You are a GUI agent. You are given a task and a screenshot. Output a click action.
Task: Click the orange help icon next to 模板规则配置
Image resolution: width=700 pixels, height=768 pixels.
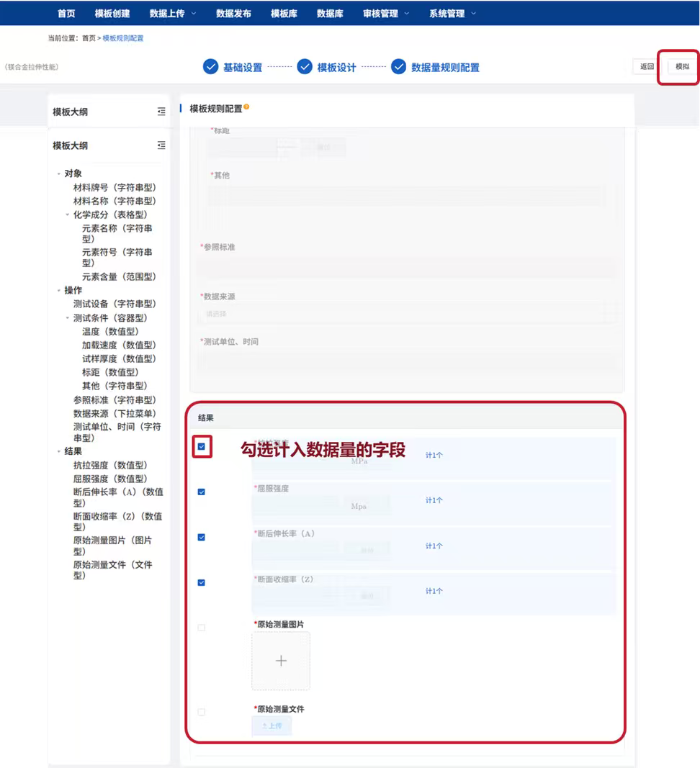246,107
